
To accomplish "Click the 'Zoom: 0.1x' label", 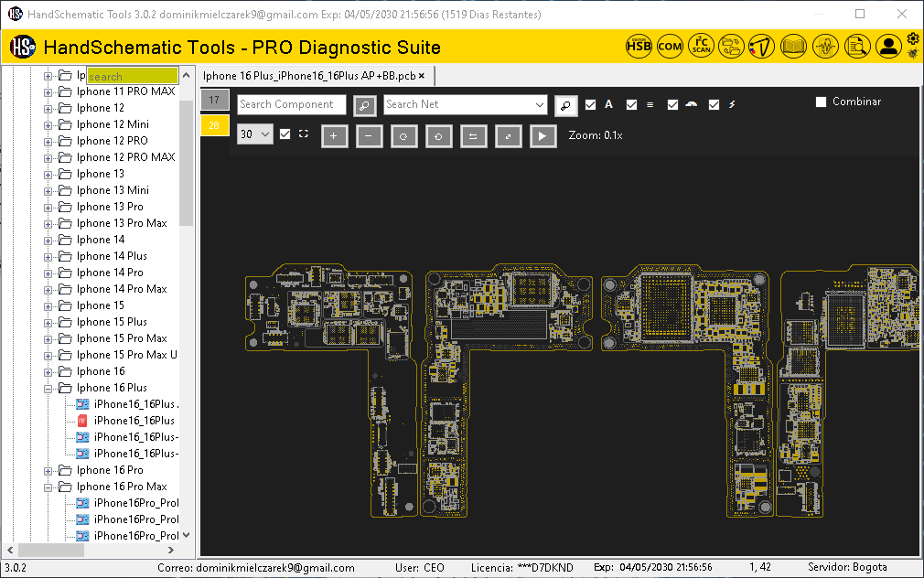I will pyautogui.click(x=596, y=135).
